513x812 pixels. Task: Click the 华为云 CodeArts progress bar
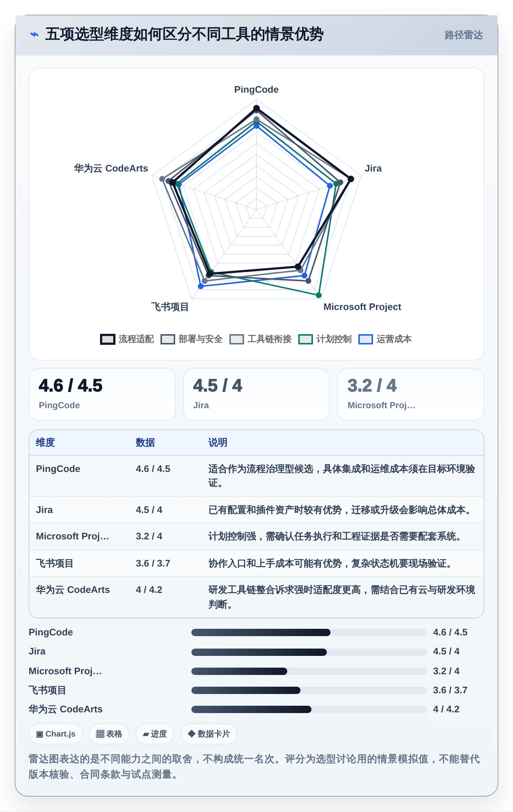[x=309, y=709]
